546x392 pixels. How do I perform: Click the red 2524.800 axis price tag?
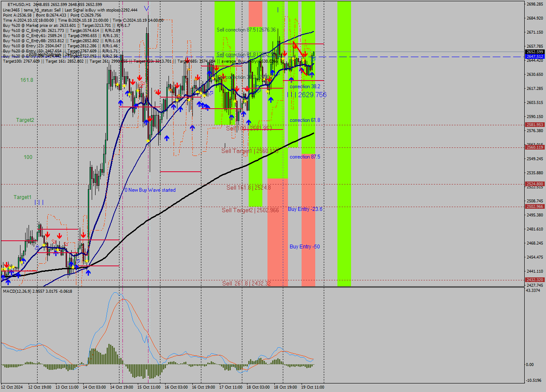534,184
